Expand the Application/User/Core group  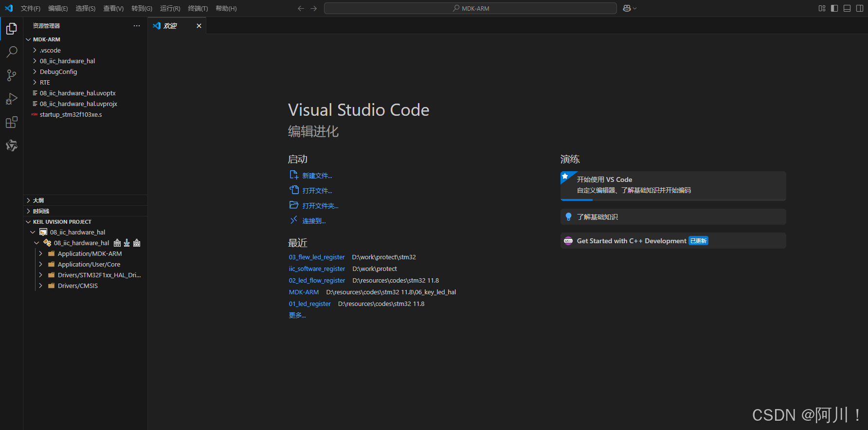pos(40,264)
